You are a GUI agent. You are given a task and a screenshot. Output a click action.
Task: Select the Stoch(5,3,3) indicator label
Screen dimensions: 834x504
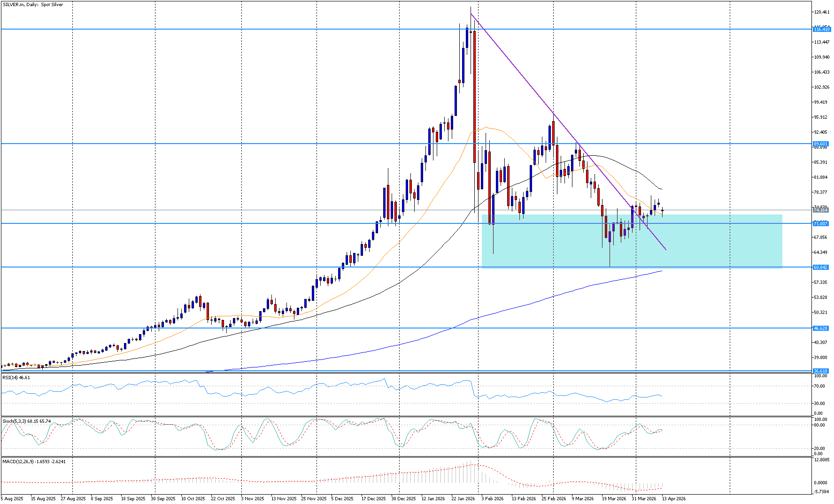pos(26,421)
